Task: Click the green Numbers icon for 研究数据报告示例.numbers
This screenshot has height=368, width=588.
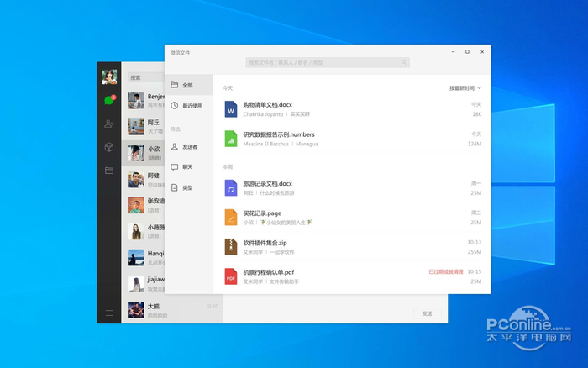Action: pos(231,139)
